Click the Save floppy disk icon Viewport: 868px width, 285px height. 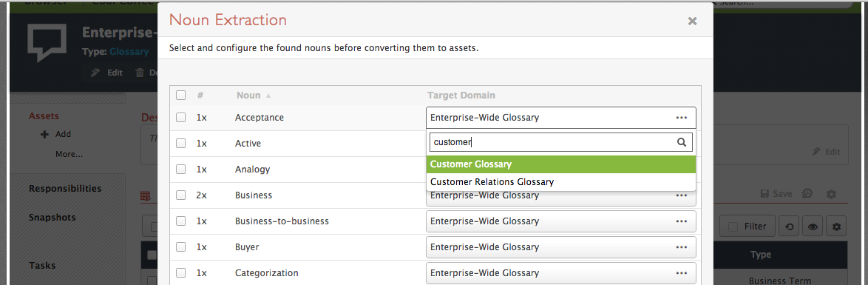(x=764, y=193)
